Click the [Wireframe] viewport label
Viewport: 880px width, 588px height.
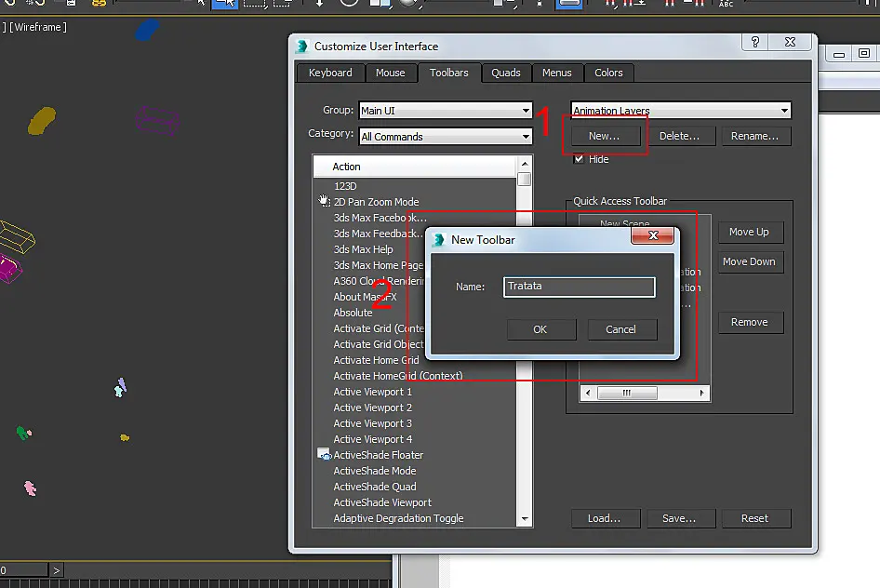[37, 27]
